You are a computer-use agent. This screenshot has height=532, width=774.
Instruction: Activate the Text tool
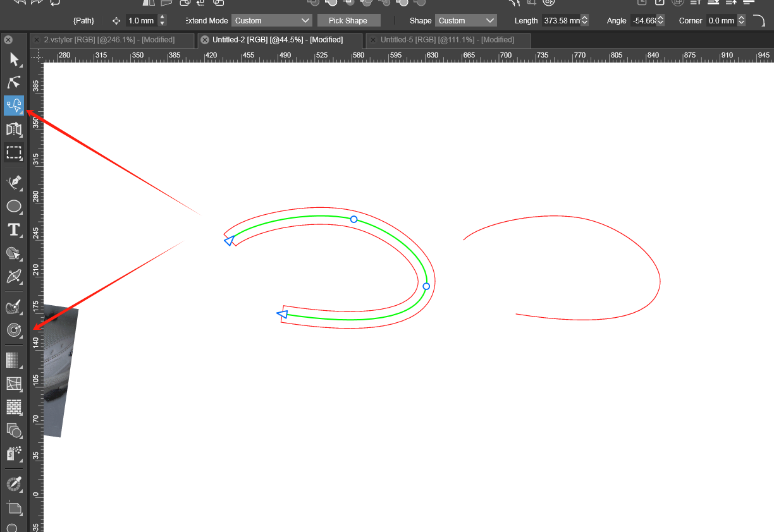tap(14, 230)
